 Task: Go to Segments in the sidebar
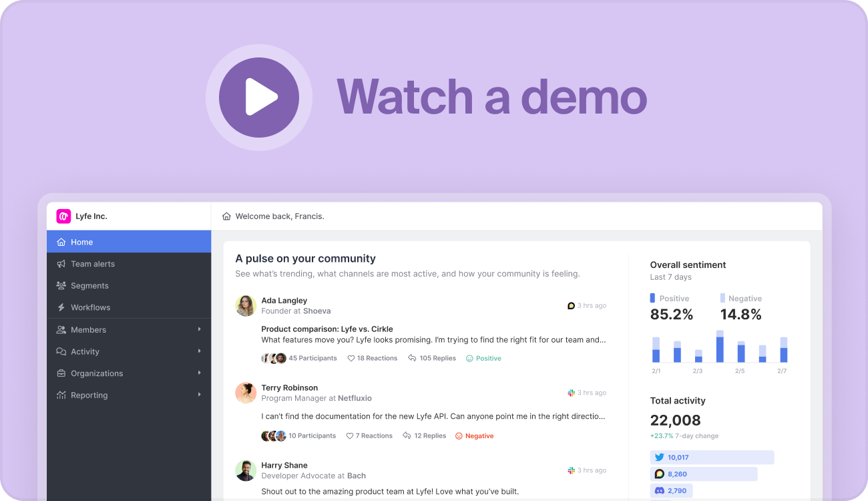tap(129, 285)
